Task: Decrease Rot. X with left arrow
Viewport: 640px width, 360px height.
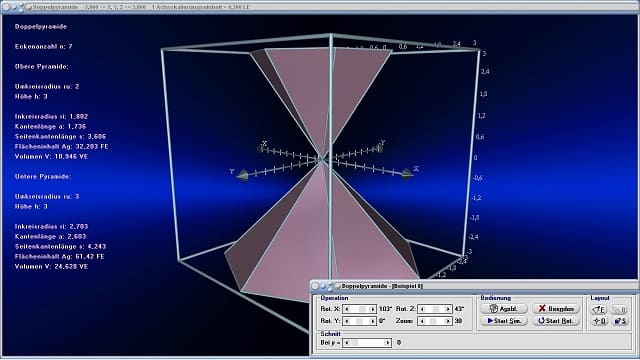Action: 347,309
